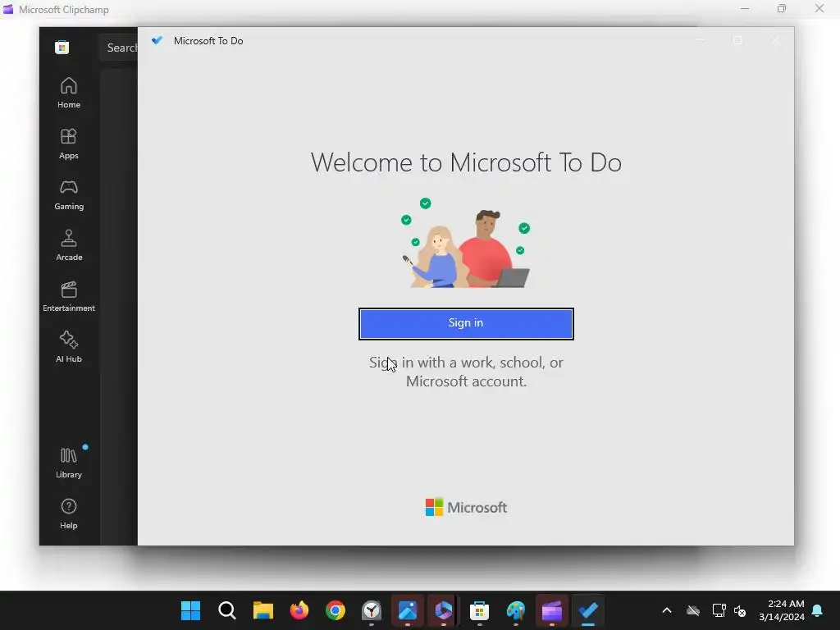Viewport: 840px width, 630px height.
Task: Open Photos app from taskbar
Action: [408, 610]
